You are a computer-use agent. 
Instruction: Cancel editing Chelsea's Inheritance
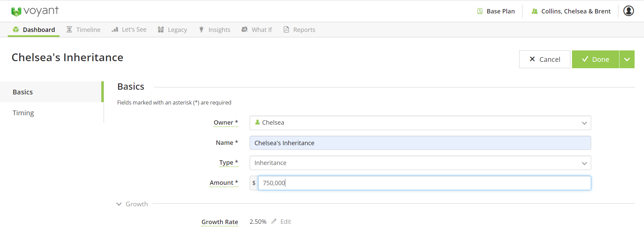click(x=544, y=59)
